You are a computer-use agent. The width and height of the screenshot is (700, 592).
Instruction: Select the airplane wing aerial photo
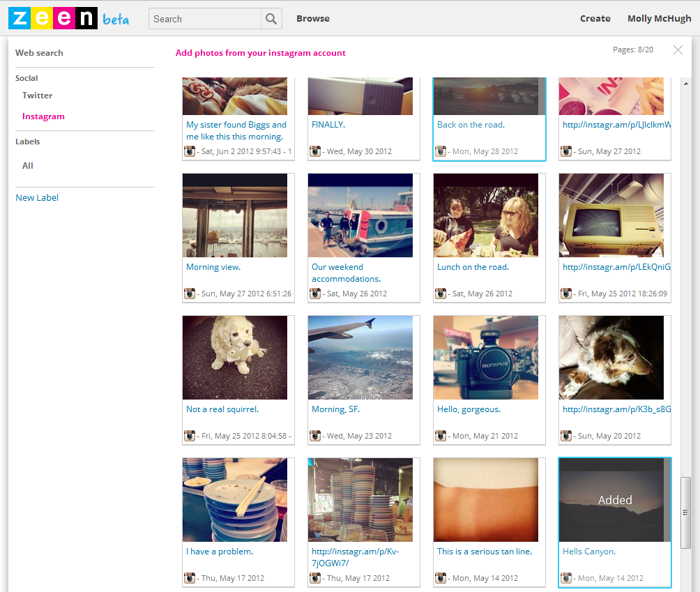pos(360,358)
